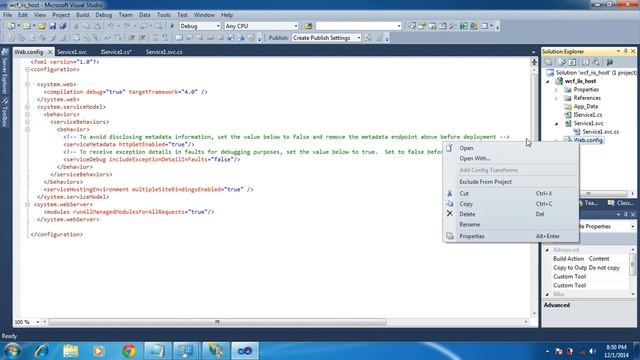
Task: Pin the Solution Explorer panel with auto-hide pin
Action: tap(626, 51)
